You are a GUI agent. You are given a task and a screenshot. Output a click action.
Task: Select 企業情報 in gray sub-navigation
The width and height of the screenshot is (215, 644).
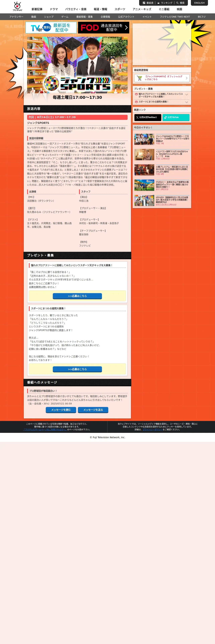pyautogui.click(x=105, y=17)
